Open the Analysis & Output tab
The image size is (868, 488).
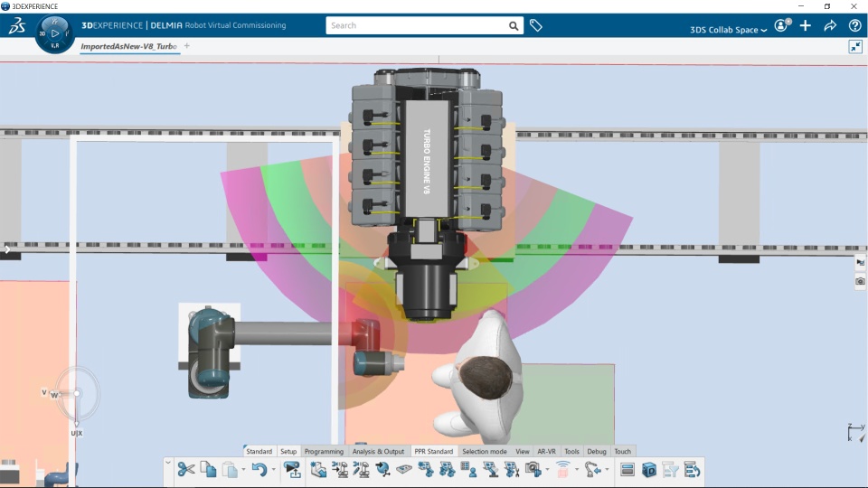(x=379, y=452)
